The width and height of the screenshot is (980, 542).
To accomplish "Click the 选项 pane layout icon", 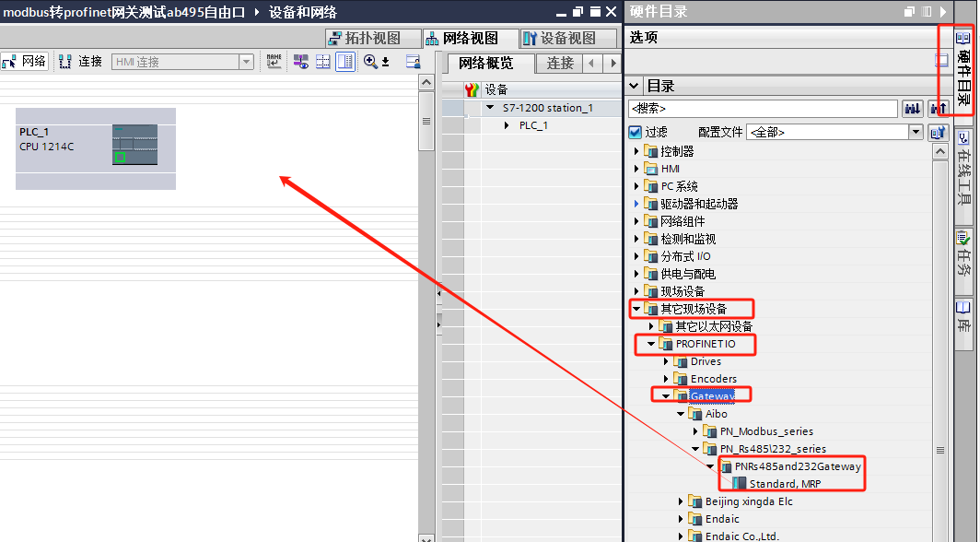I will [941, 61].
